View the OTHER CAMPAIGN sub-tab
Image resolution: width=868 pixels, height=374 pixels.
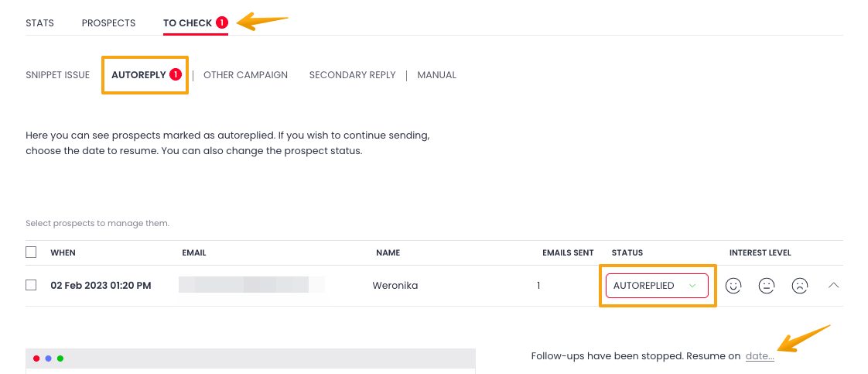click(x=245, y=75)
